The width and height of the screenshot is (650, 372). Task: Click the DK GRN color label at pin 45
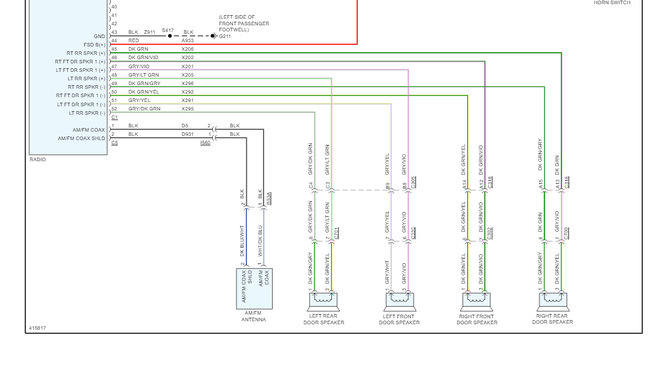coord(138,49)
